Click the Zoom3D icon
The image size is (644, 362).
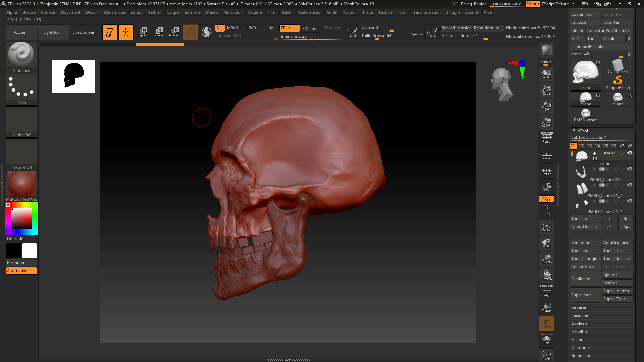pos(547,259)
